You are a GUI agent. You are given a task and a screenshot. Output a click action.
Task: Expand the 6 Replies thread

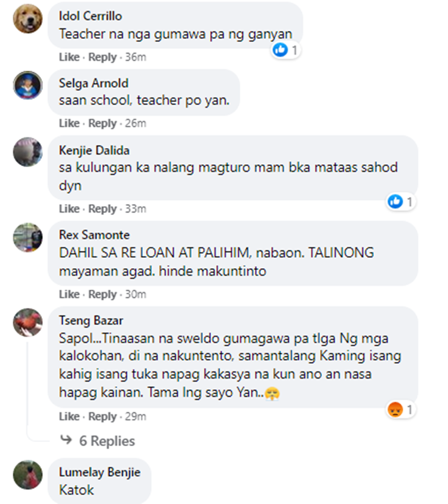coord(107,441)
